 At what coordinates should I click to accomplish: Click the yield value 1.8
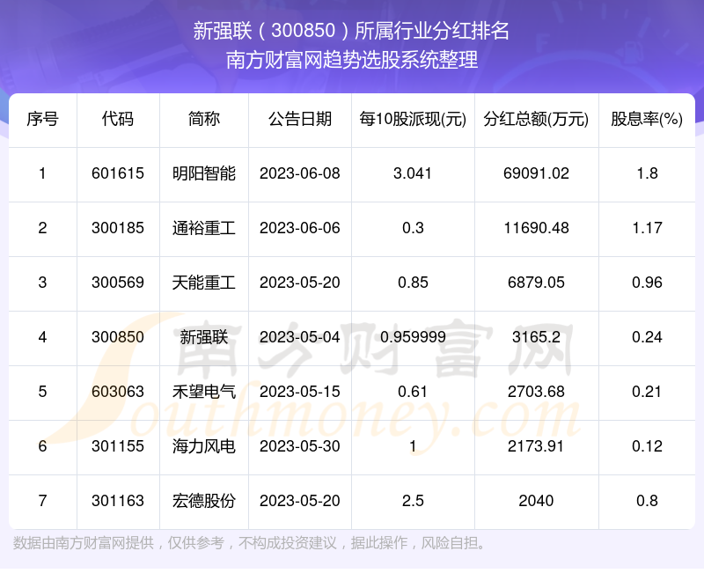[647, 173]
